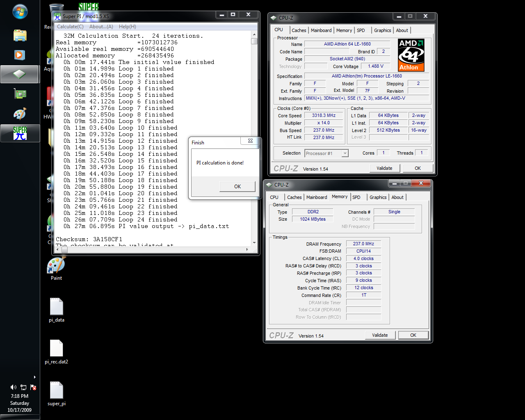The width and height of the screenshot is (525, 420).
Task: Open the About...(A) menu in Super PI
Action: tap(101, 27)
